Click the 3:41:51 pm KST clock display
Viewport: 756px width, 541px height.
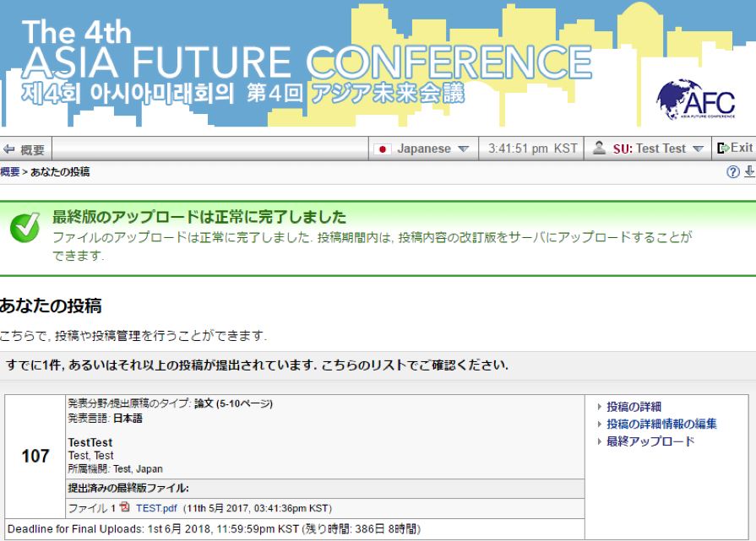coord(532,149)
